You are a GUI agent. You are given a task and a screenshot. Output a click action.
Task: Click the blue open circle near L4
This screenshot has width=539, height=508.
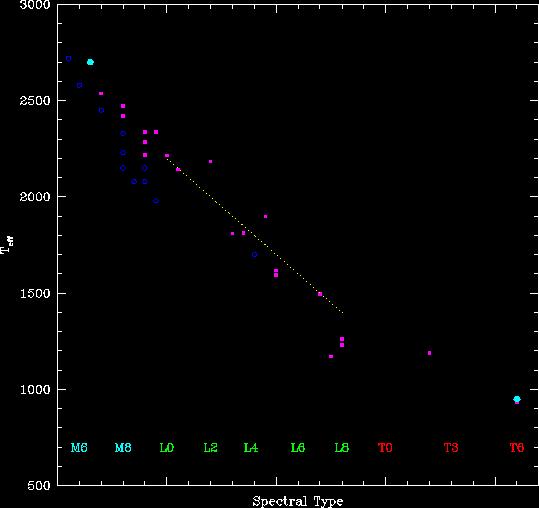[x=254, y=255]
